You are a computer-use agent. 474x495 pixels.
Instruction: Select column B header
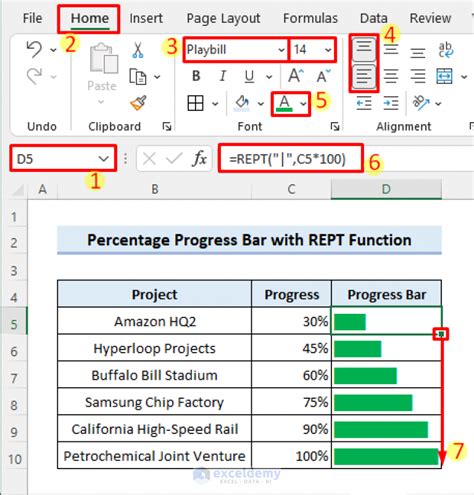[155, 189]
